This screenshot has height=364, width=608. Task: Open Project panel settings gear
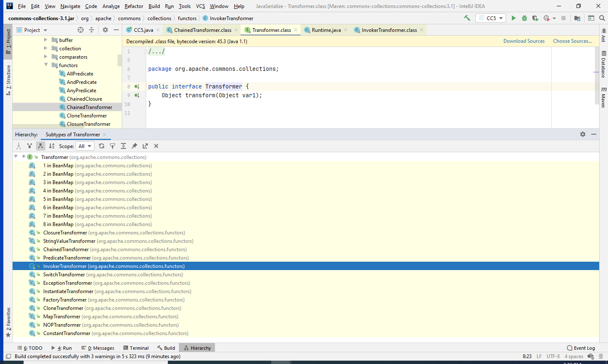coord(105,30)
